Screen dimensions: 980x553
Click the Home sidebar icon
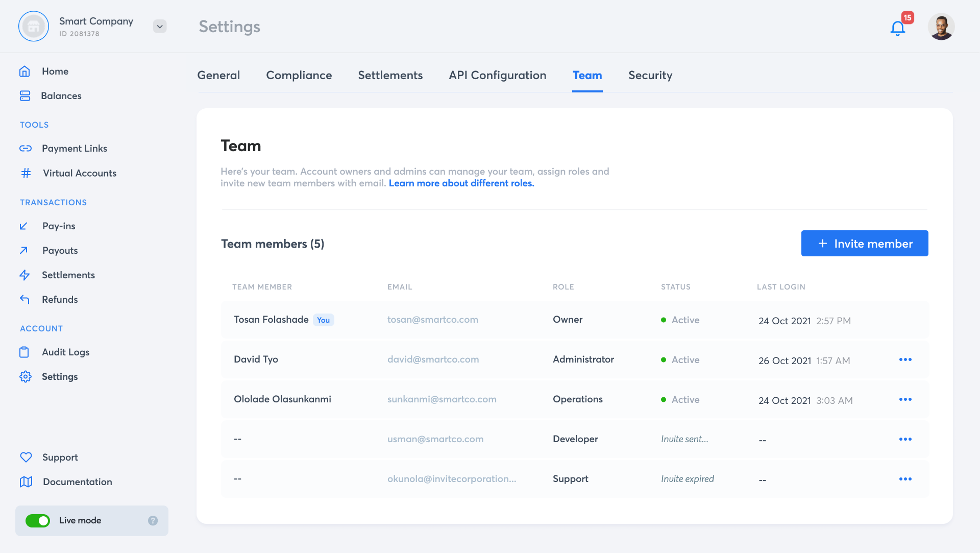[x=24, y=71]
